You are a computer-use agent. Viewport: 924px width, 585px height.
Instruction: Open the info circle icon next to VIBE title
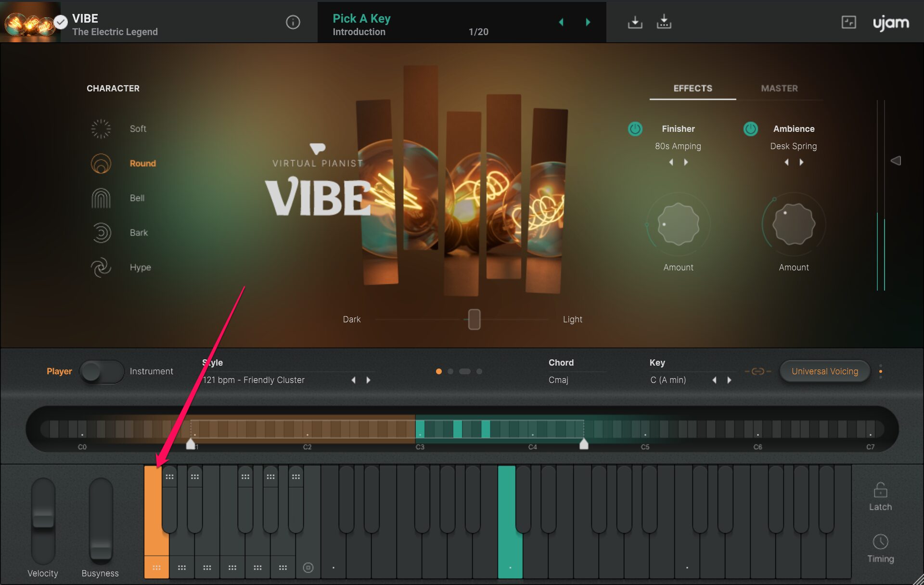click(x=293, y=22)
